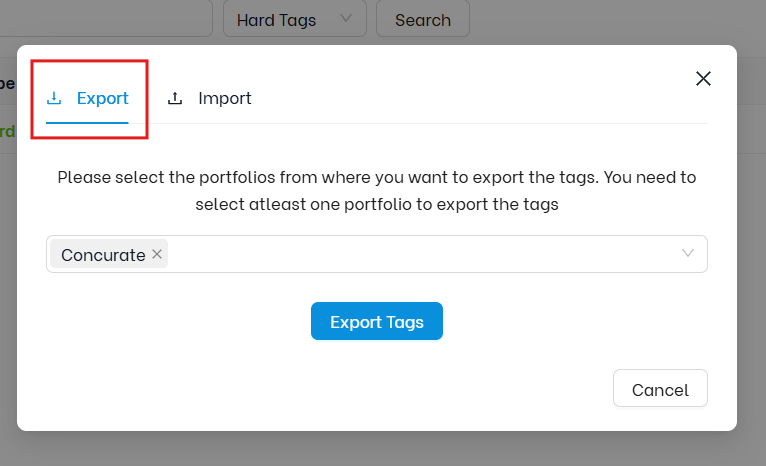Click the download icon beside Export
Viewport: 766px width, 466px height.
click(x=54, y=98)
